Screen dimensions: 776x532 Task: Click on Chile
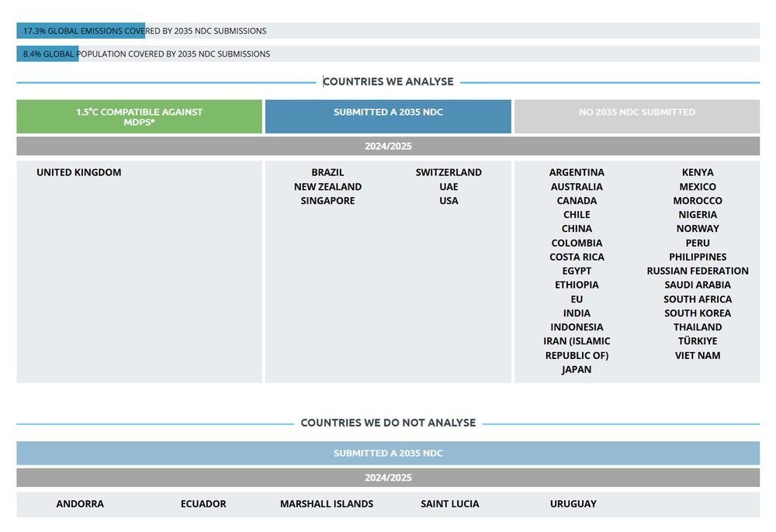click(577, 215)
